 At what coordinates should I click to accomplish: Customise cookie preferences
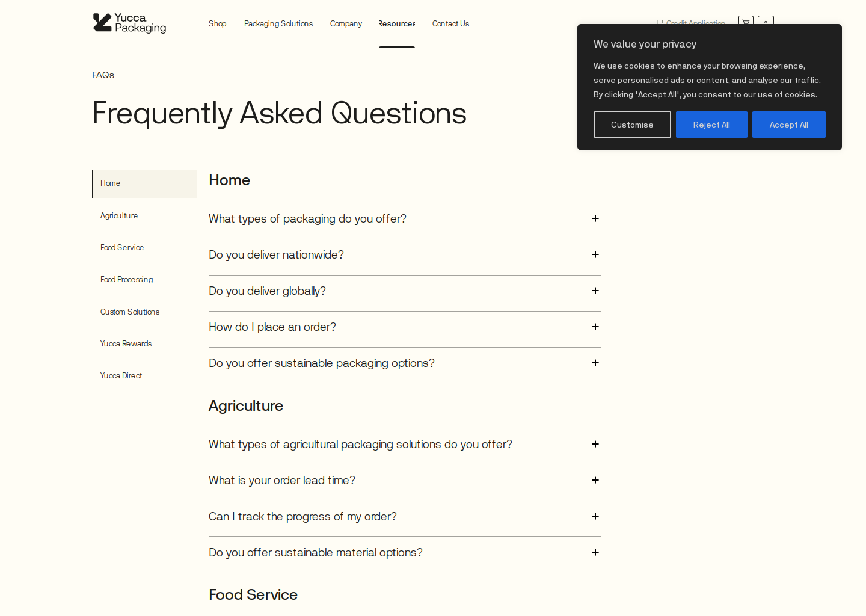pos(632,125)
